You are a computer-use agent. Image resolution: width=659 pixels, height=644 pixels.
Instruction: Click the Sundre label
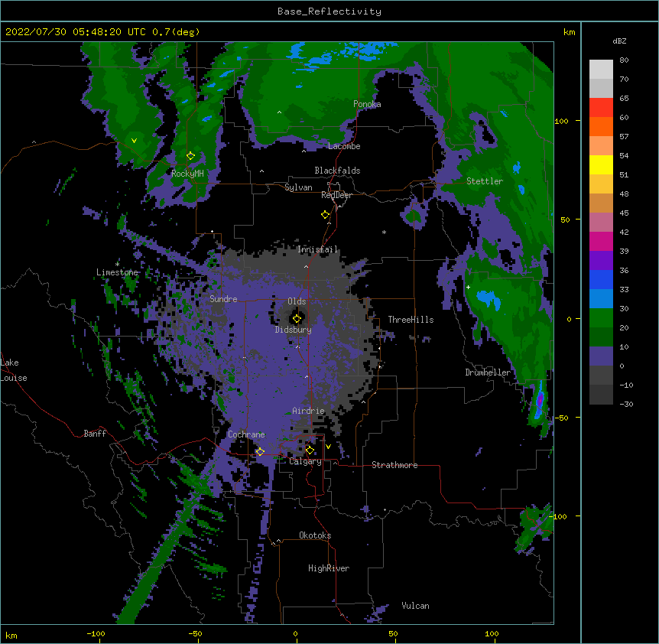(223, 299)
